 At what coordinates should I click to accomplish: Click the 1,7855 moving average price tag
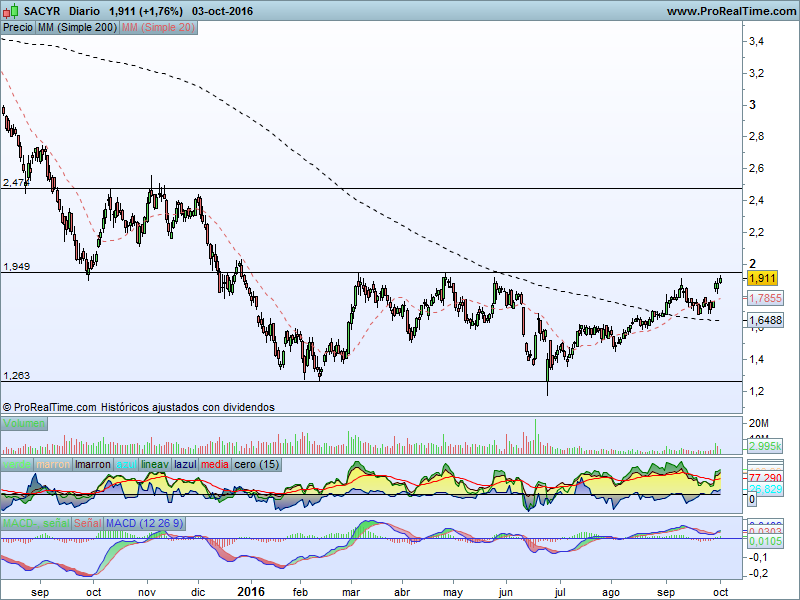(x=765, y=298)
